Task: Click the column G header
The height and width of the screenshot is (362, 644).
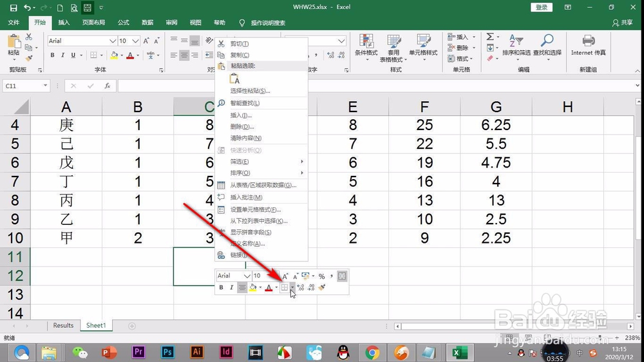Action: click(496, 107)
